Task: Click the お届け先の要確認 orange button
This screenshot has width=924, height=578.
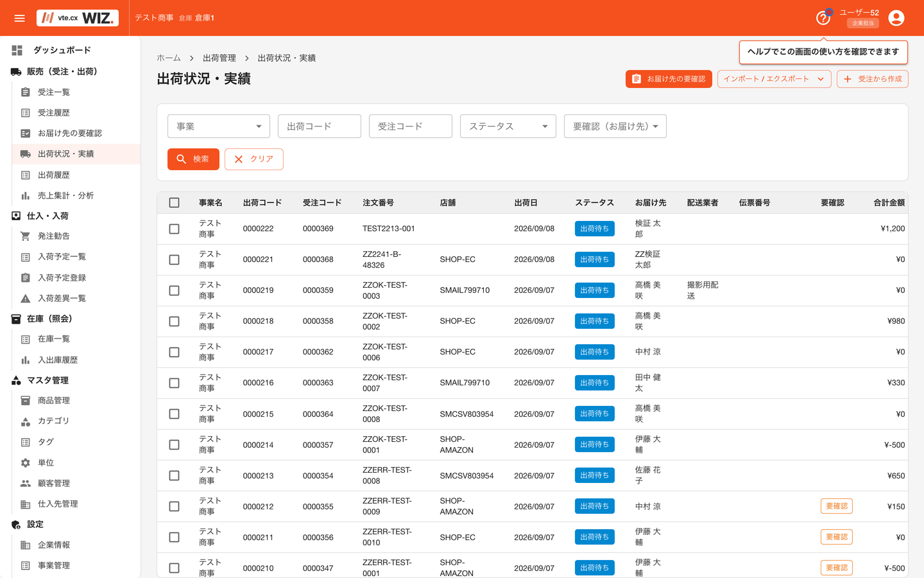Action: (669, 79)
